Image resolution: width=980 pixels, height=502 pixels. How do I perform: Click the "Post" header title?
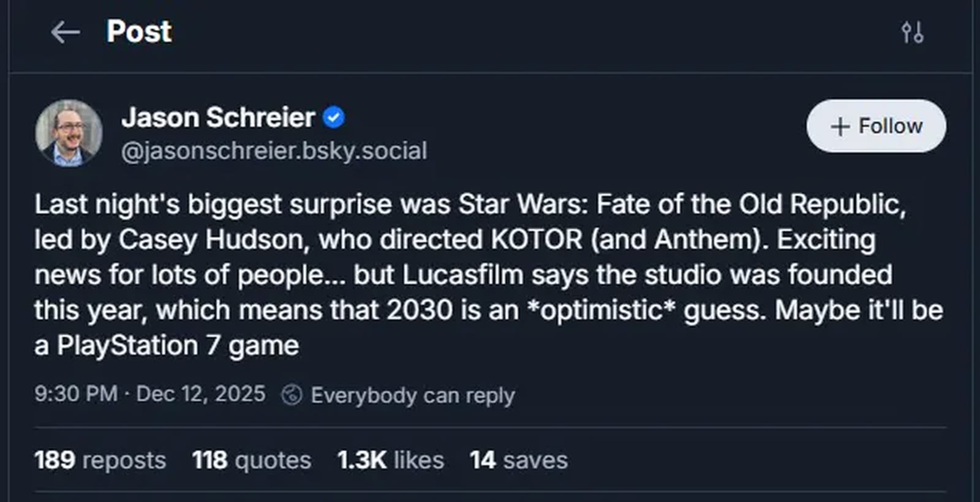point(139,31)
